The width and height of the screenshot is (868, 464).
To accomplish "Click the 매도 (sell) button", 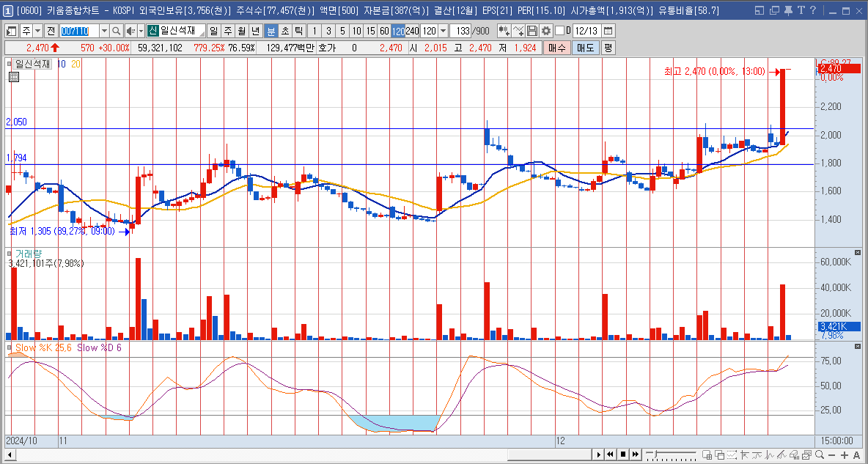I will tap(586, 48).
